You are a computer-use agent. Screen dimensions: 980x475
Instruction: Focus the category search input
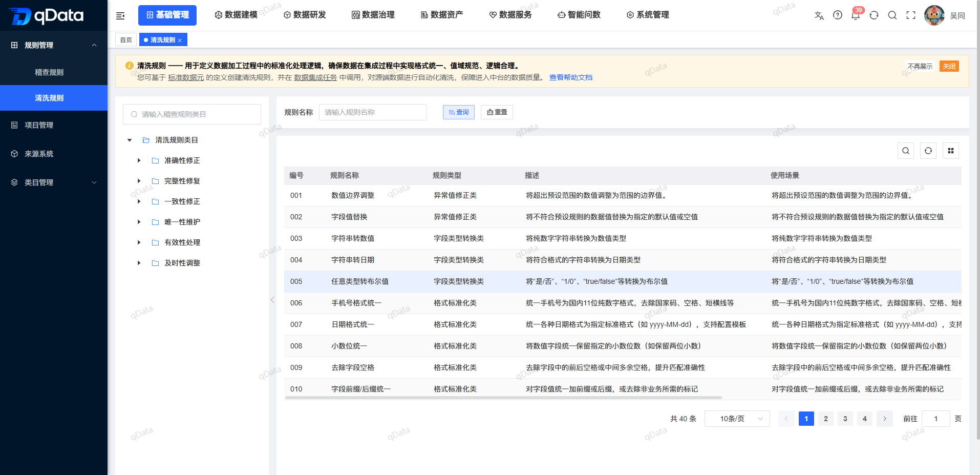[192, 114]
